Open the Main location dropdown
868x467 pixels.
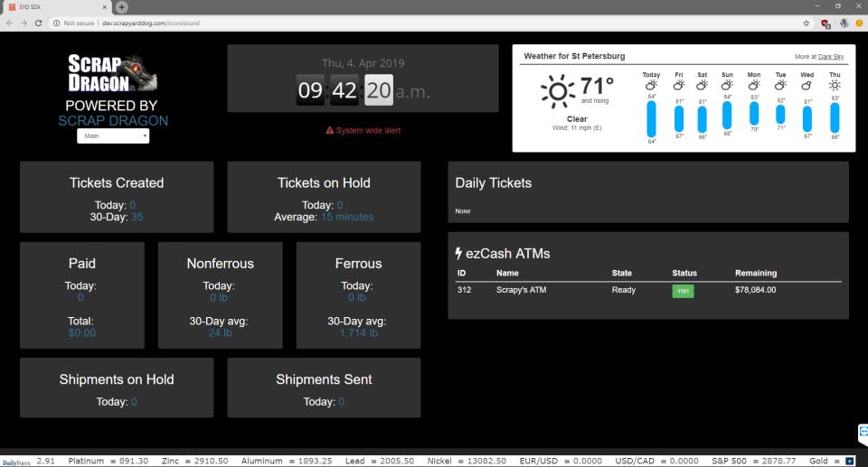point(113,136)
